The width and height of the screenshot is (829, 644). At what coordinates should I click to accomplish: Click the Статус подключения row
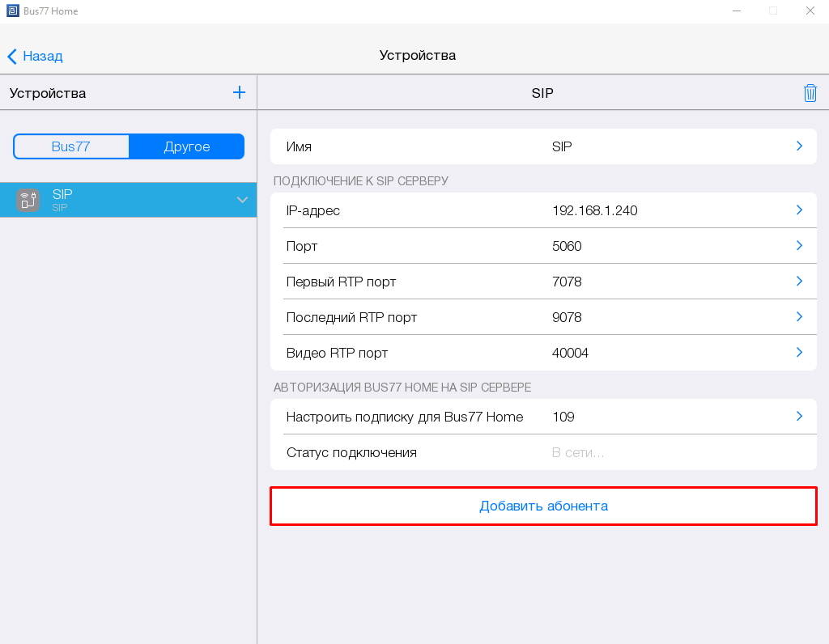pos(542,452)
